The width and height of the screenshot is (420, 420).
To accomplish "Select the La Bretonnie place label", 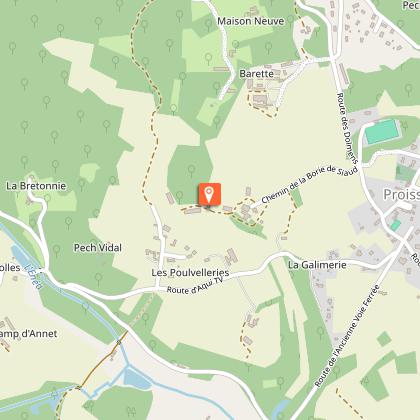I will (x=36, y=186).
